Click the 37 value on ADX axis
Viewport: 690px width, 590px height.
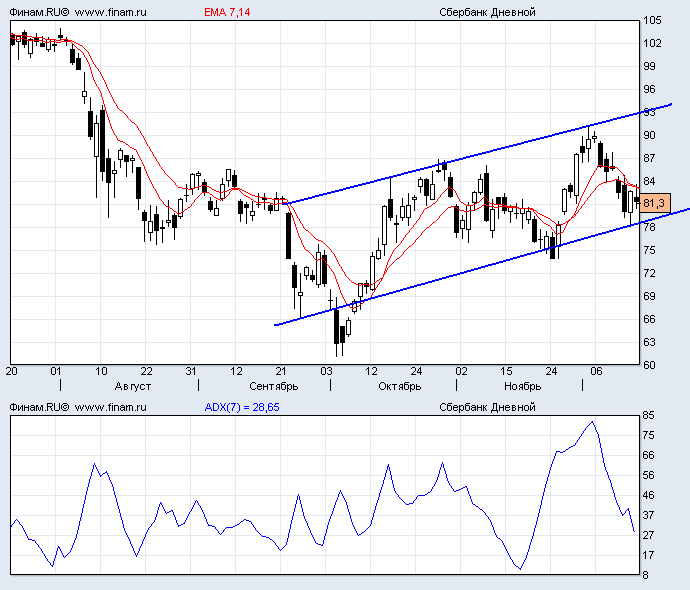[648, 515]
